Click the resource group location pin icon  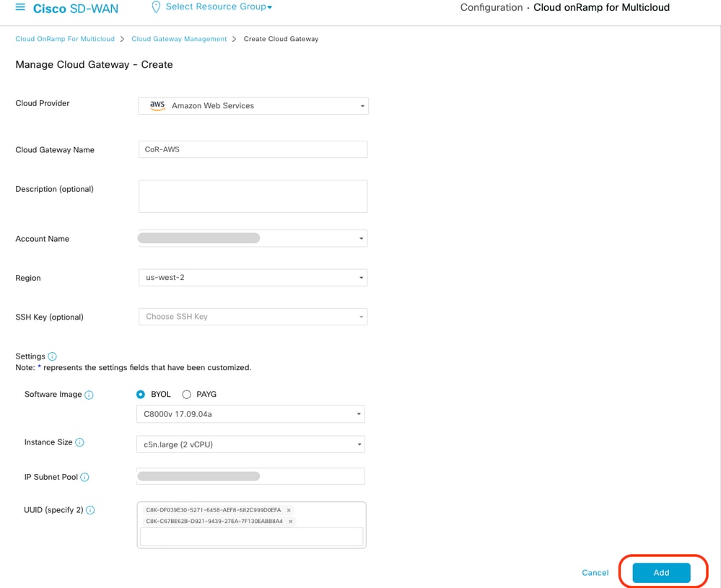point(156,7)
